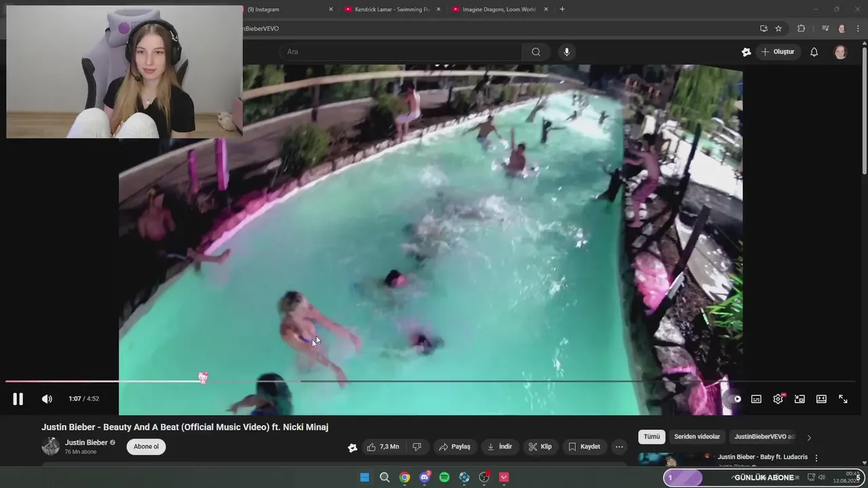This screenshot has width=868, height=488.
Task: Pause the video with the pause button
Action: [18, 399]
